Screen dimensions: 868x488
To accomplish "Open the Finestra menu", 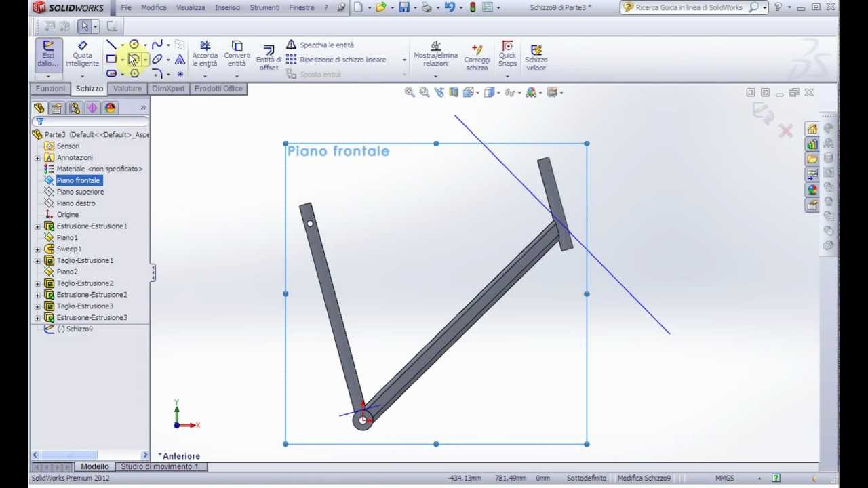I will [302, 7].
